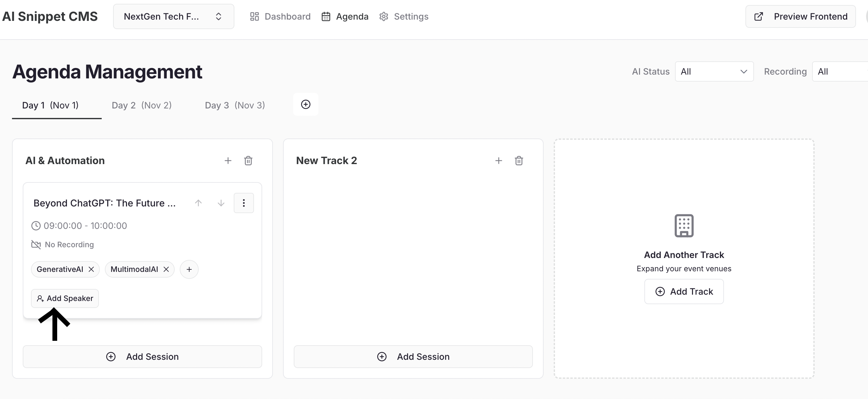Screen dimensions: 868x399
Task: Click Preview Frontend button
Action: click(x=800, y=16)
